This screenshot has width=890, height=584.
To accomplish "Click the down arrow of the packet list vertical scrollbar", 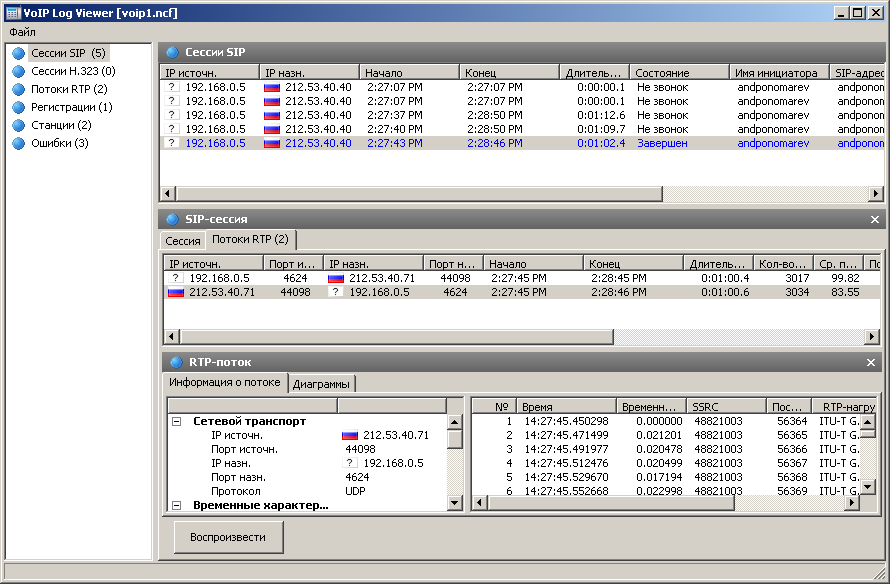I will pyautogui.click(x=867, y=488).
